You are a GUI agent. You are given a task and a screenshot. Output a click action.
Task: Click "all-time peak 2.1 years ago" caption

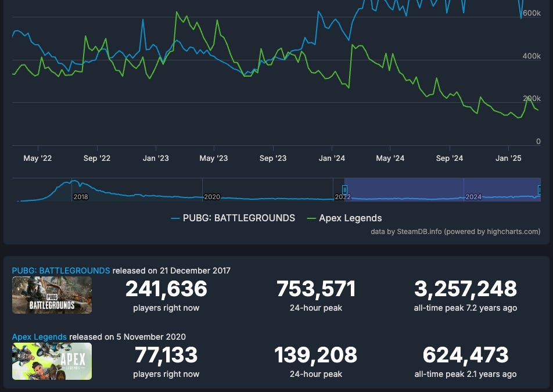coord(465,374)
